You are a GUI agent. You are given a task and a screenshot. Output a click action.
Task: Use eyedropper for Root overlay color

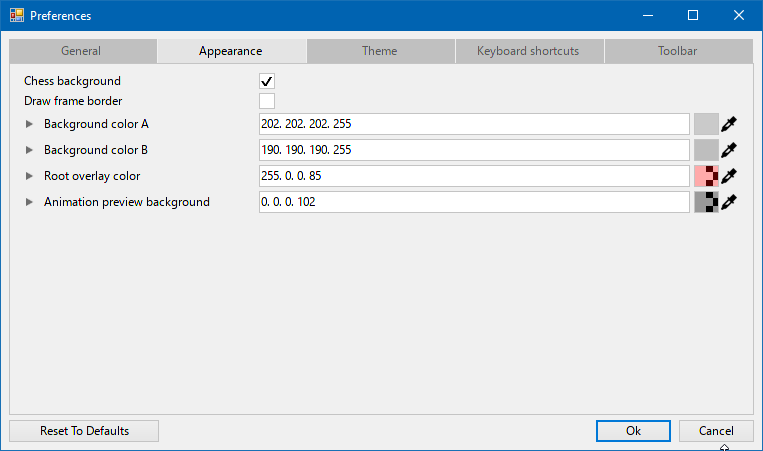[730, 176]
